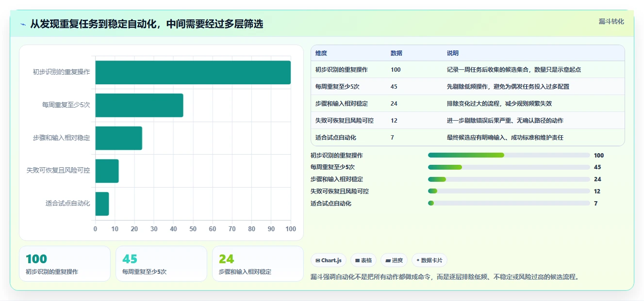Viewport: 644px width, 301px height.
Task: Click the x-axis tick label 0
Action: [x=95, y=229]
